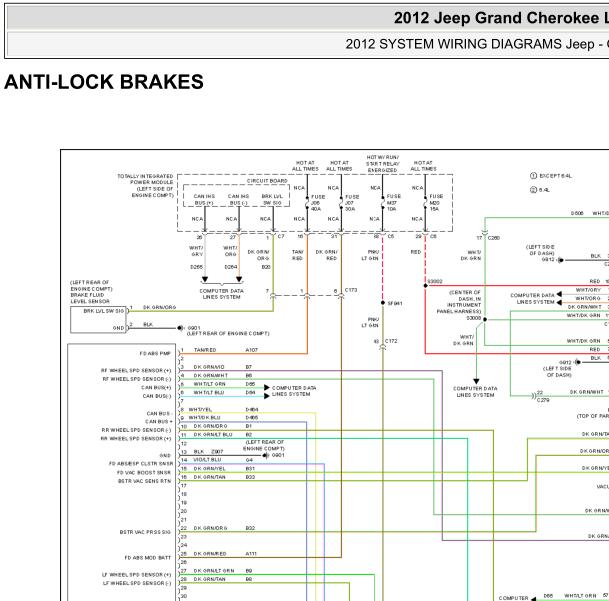Click the C7 connector label
This screenshot has height=601, width=609.
281,236
